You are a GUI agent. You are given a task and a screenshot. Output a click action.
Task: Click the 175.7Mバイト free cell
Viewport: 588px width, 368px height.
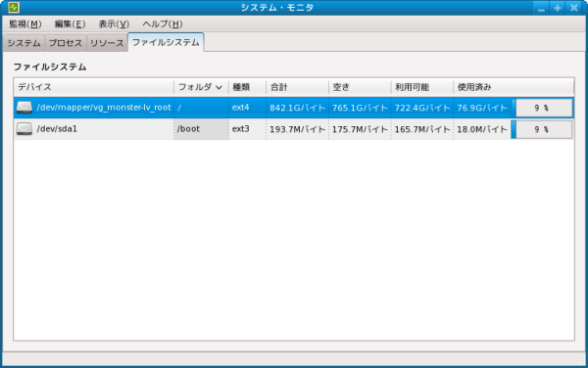click(360, 129)
